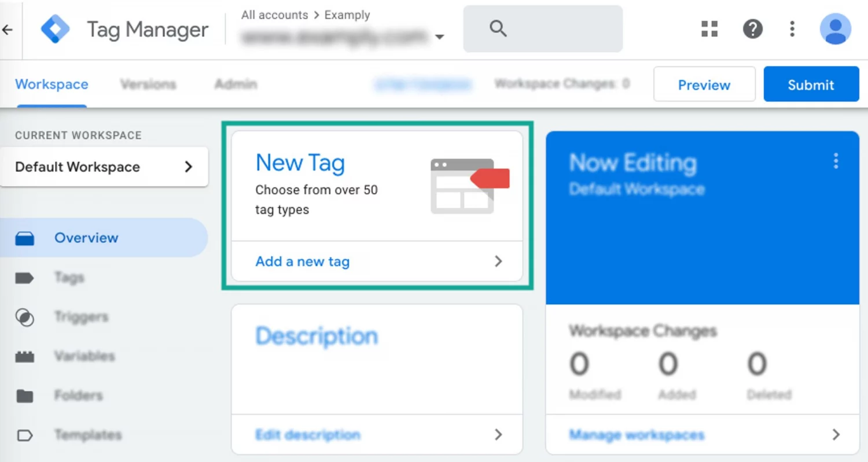868x462 pixels.
Task: Click inside the search field
Action: (x=544, y=28)
